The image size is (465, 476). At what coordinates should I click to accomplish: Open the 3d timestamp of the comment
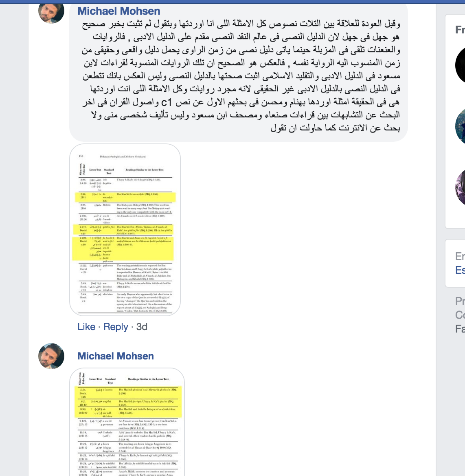[x=142, y=327]
